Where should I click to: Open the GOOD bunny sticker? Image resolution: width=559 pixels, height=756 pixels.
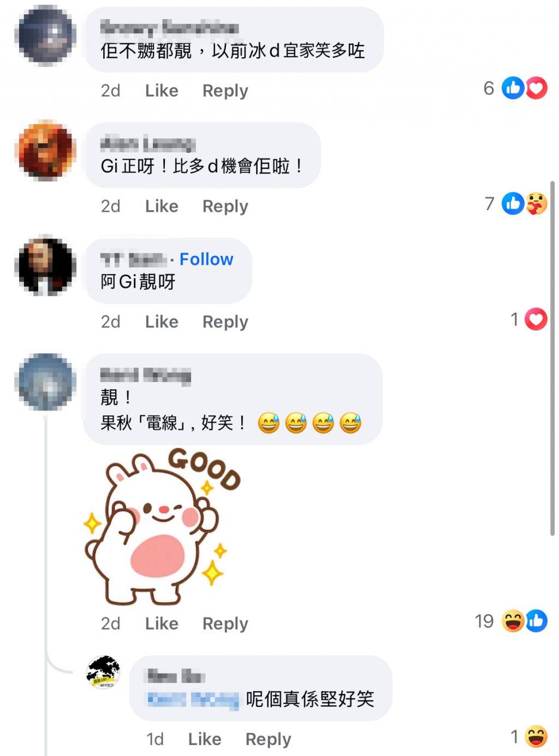[x=162, y=526]
